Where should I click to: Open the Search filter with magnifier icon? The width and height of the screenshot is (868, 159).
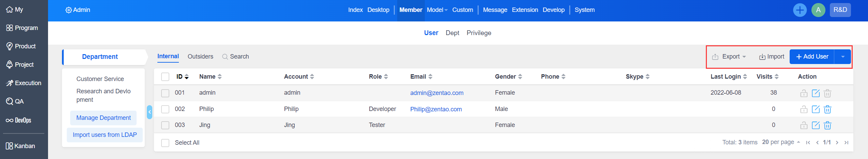pyautogui.click(x=235, y=57)
